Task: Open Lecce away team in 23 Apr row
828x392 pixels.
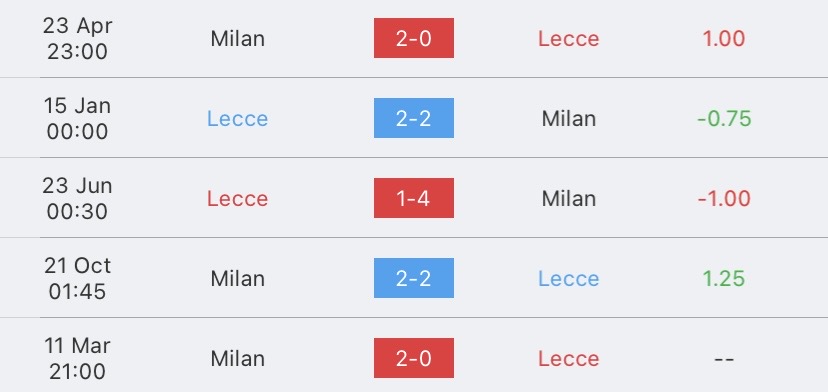Action: tap(569, 39)
